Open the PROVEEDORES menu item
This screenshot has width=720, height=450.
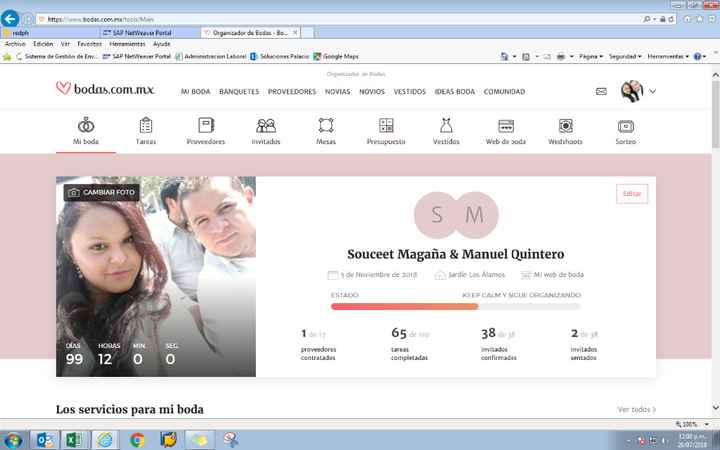point(292,91)
